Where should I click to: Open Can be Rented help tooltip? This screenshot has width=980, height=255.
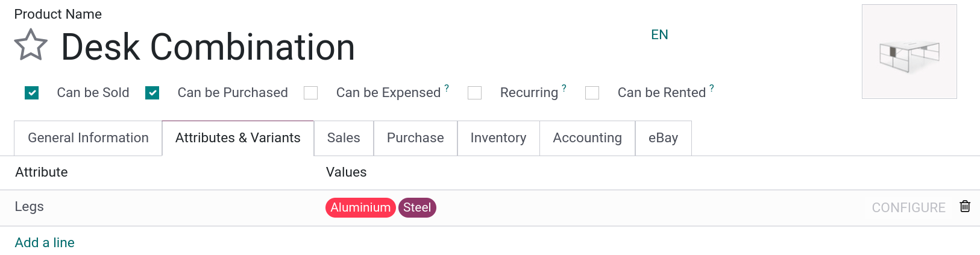(x=712, y=88)
